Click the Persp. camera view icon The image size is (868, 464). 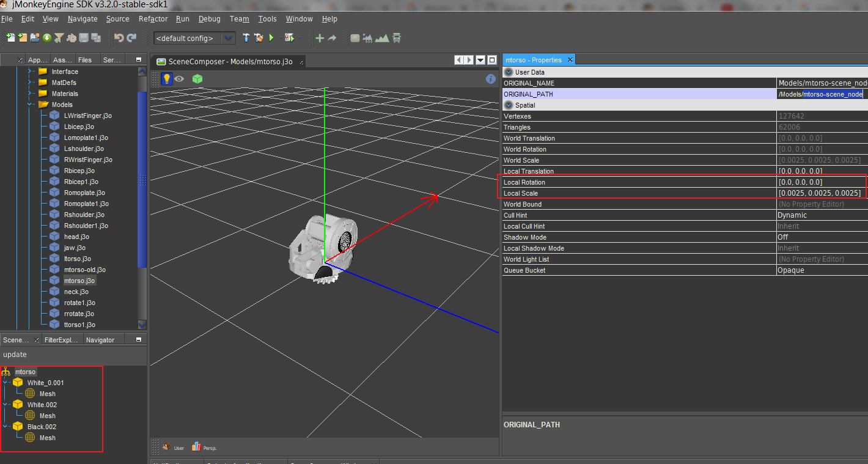coord(196,447)
